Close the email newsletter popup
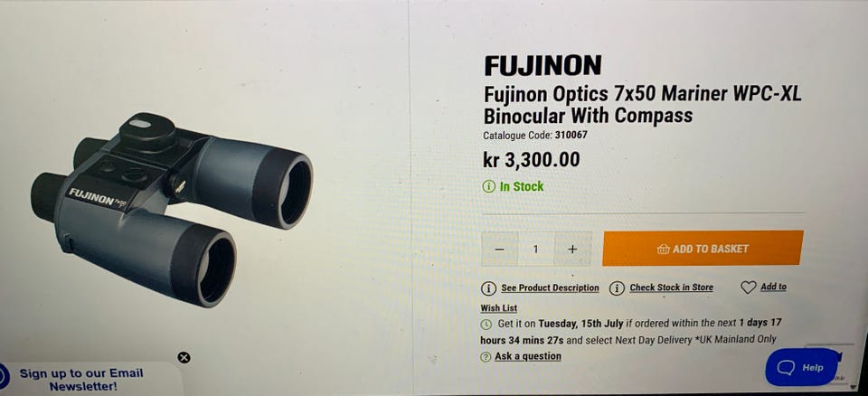The width and height of the screenshot is (868, 396). coord(184,357)
